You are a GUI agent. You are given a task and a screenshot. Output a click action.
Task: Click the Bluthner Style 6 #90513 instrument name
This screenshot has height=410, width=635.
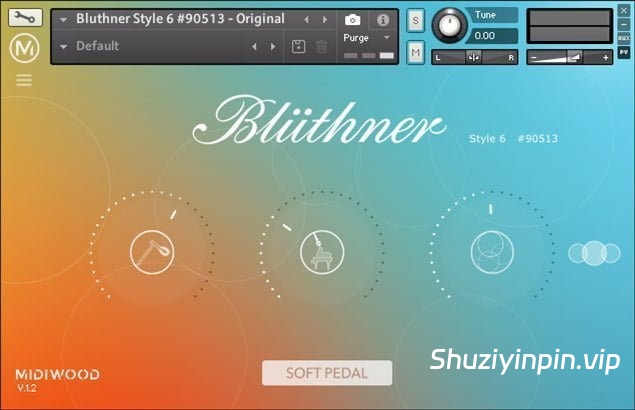pos(180,19)
